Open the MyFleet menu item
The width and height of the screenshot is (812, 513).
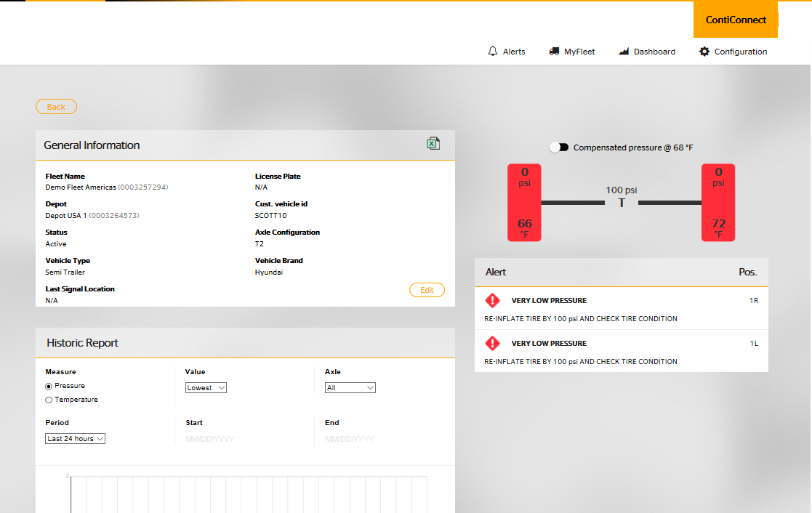[579, 52]
